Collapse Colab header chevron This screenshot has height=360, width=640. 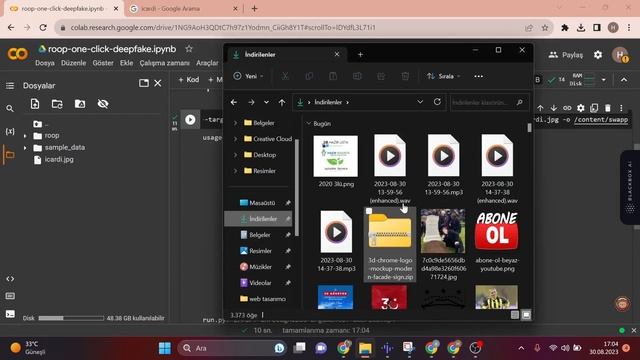pos(624,80)
